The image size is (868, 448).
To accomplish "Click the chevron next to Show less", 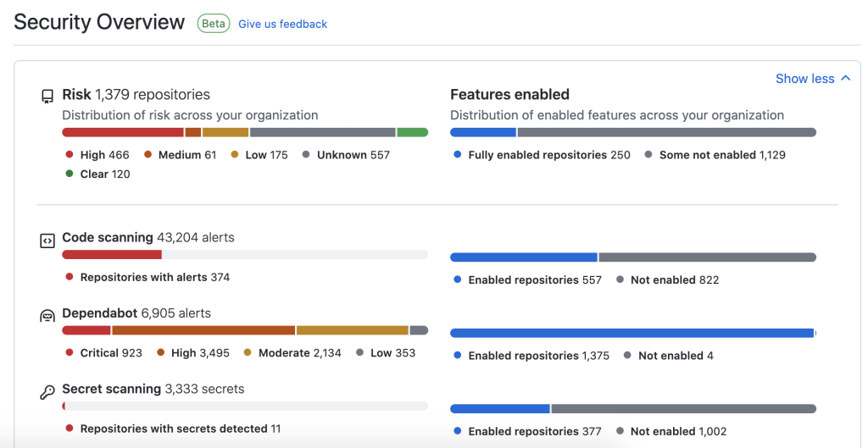I will point(845,79).
